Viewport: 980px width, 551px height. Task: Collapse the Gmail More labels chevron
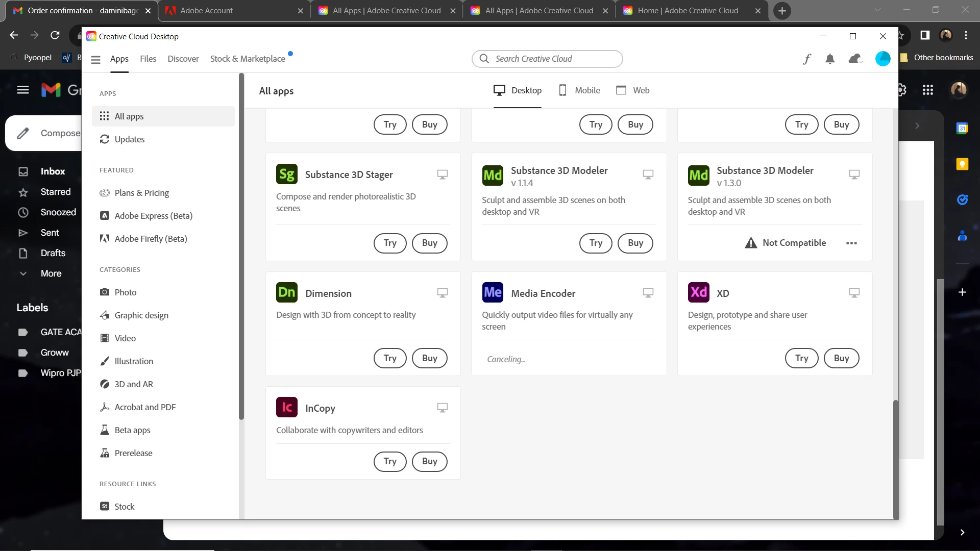click(x=23, y=273)
